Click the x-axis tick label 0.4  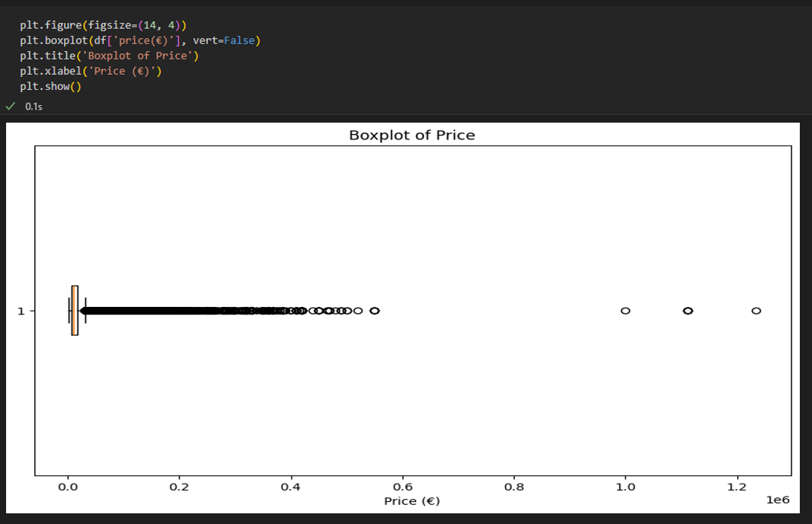click(290, 487)
